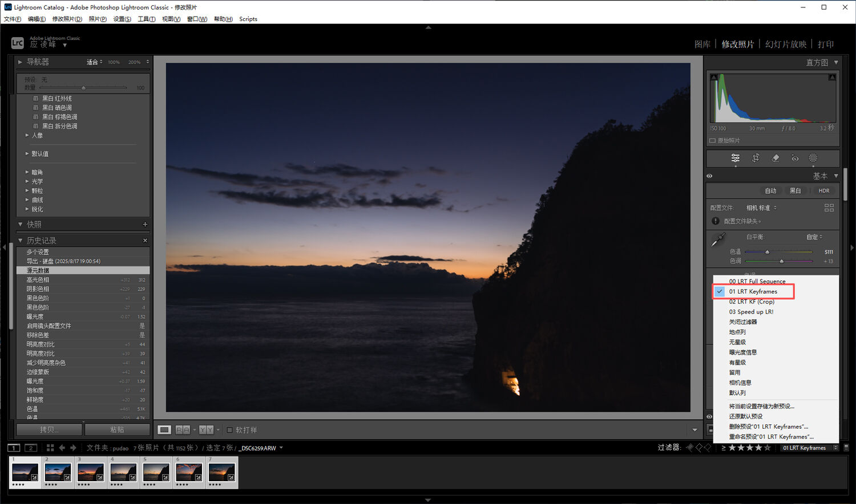
Task: Add a snapshot with the plus icon
Action: point(145,225)
